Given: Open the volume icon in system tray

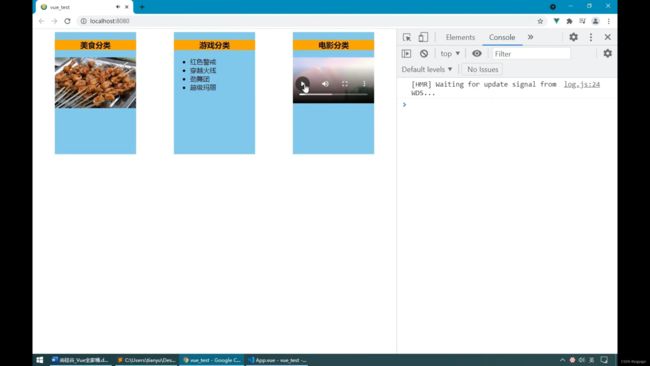Looking at the screenshot, I should coord(582,360).
